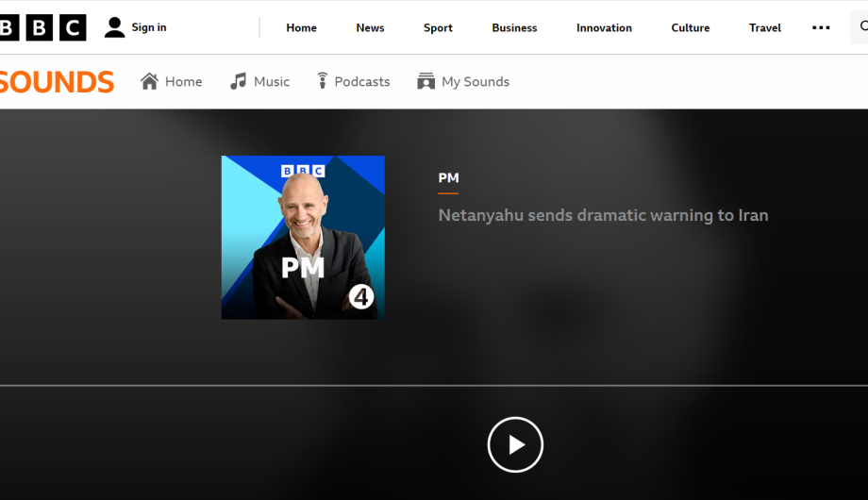Screen dimensions: 868x500
Task: Click the episode title Netanyahu sends dramatic warning
Action: coord(604,215)
